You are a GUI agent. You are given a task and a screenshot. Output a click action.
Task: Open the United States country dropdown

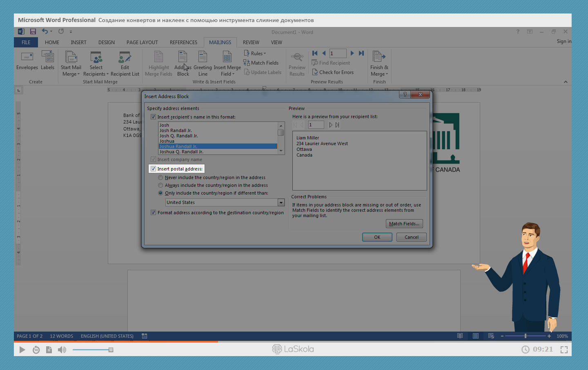tap(281, 202)
